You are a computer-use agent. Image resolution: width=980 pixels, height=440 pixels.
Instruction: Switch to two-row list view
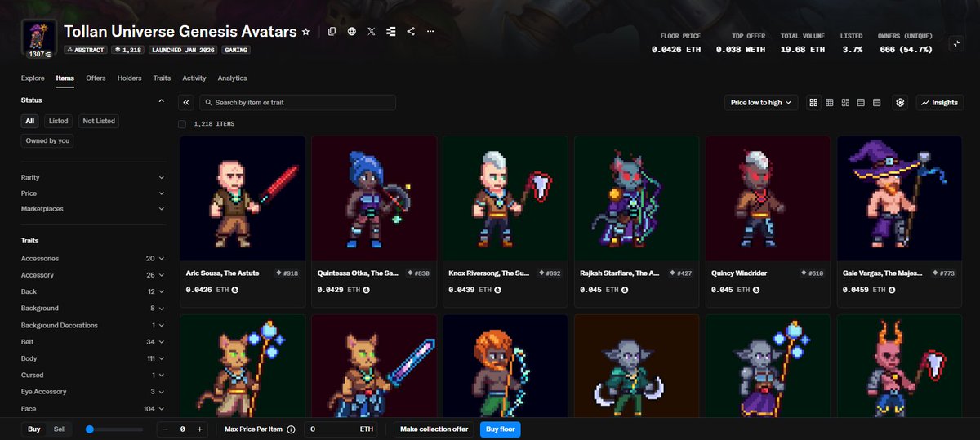861,103
